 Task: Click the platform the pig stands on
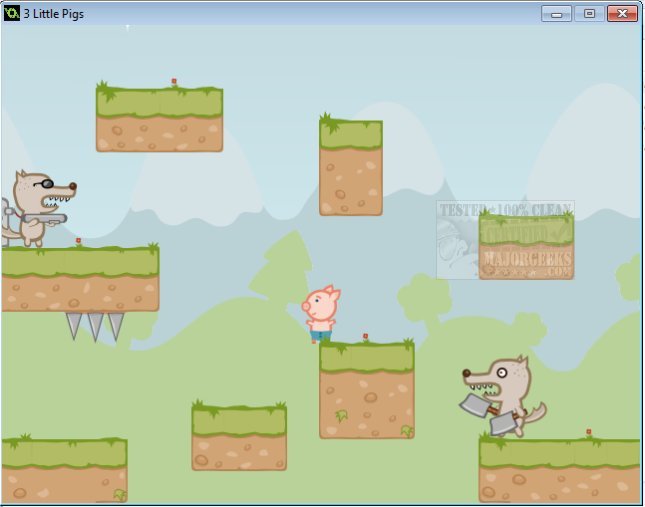(x=367, y=389)
